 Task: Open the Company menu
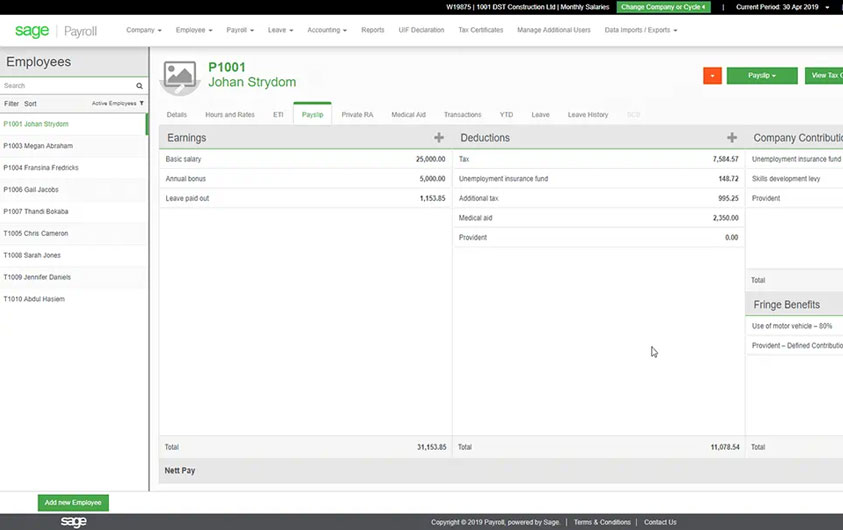pos(143,30)
